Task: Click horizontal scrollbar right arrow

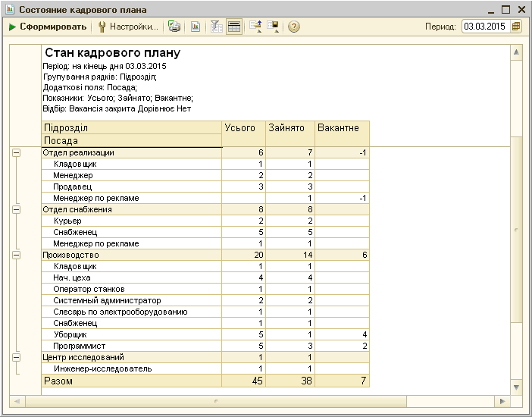Action: coord(501,400)
